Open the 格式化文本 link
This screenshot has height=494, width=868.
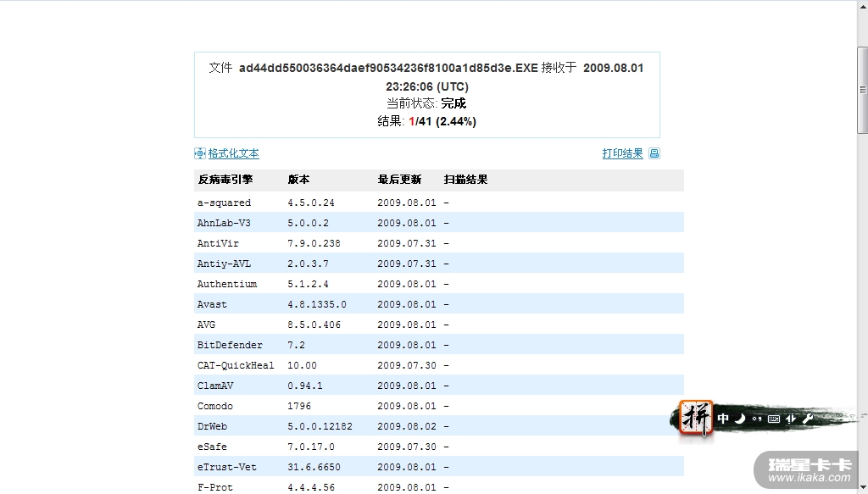234,153
